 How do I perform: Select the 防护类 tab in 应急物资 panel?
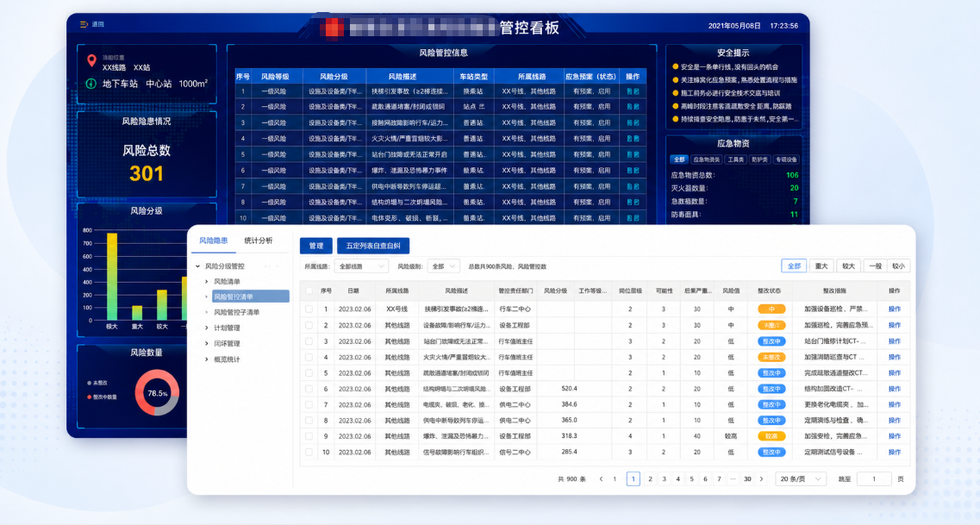[x=759, y=160]
